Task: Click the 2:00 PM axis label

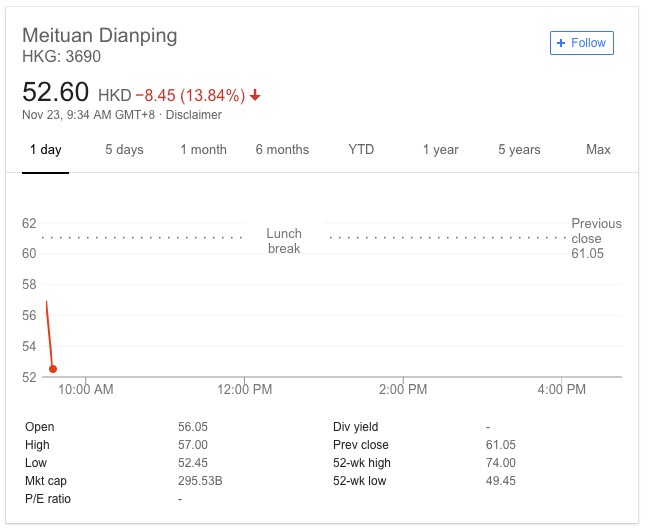Action: (403, 389)
